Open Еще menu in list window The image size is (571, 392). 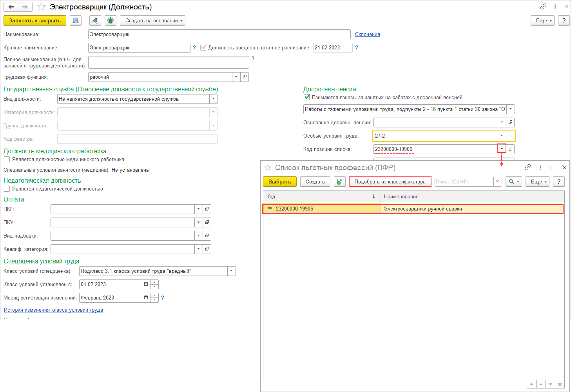[538, 181]
